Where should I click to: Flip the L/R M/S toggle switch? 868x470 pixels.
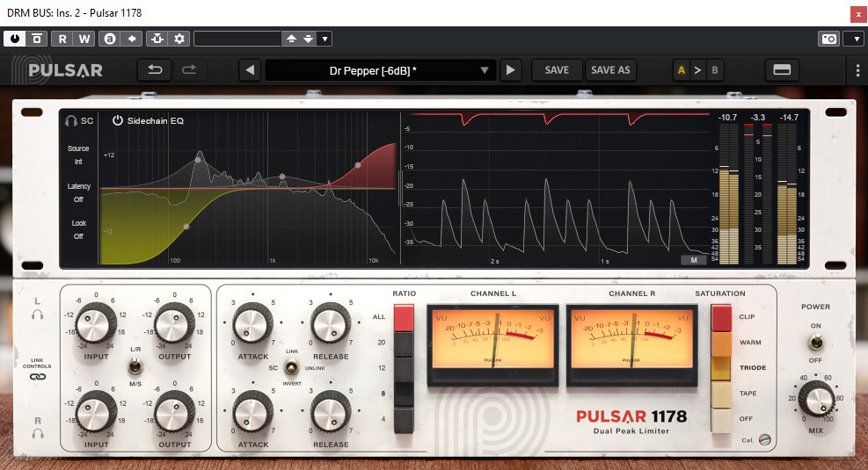coord(135,365)
